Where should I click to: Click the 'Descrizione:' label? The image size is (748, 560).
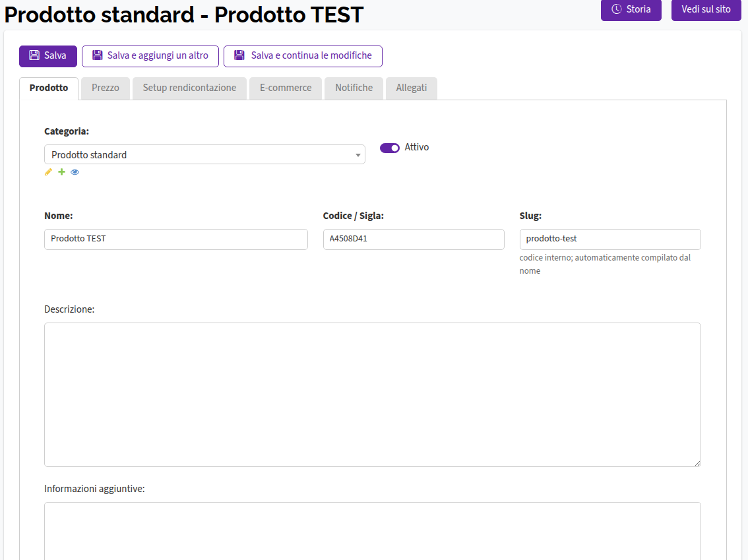pos(69,309)
